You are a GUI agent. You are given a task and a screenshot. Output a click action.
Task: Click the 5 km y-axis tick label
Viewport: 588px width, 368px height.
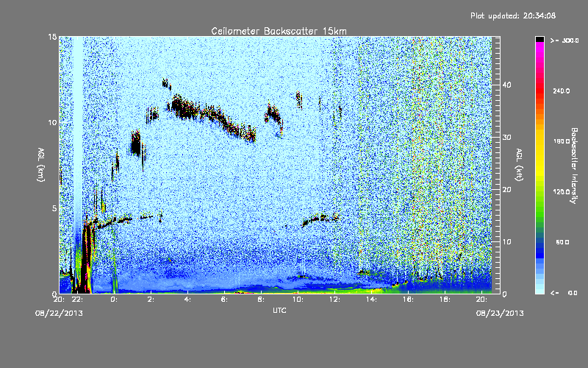point(54,208)
